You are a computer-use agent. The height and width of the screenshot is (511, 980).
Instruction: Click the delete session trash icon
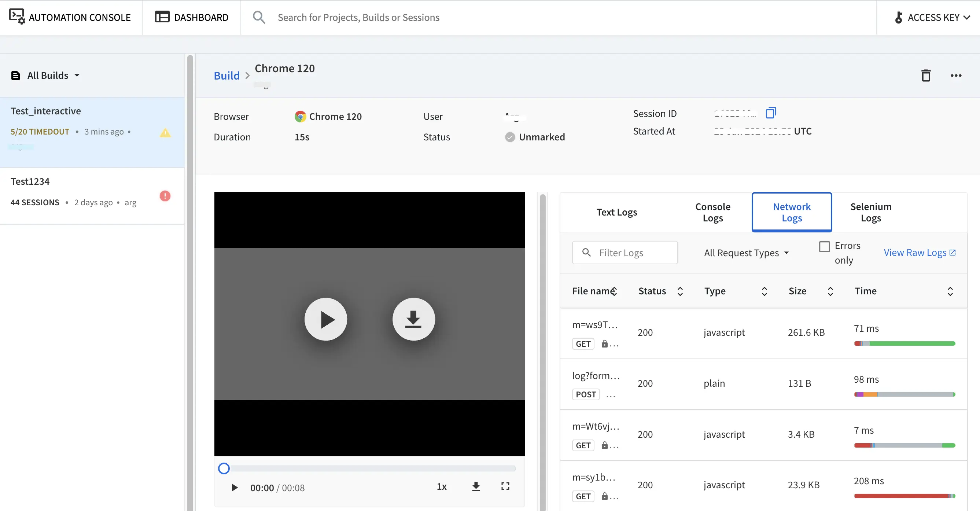click(926, 76)
